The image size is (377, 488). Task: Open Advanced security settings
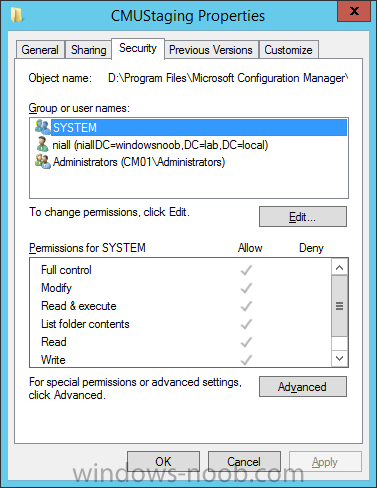[x=303, y=387]
